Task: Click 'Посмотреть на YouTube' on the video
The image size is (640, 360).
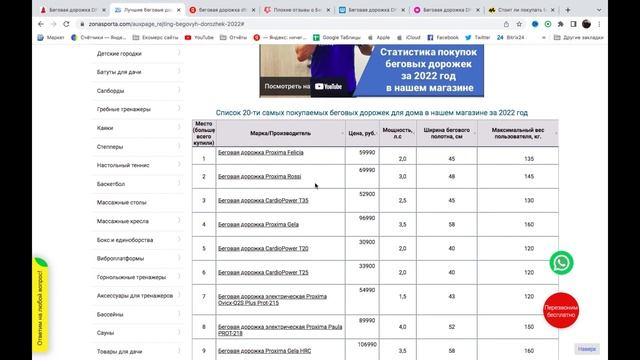Action: point(303,86)
